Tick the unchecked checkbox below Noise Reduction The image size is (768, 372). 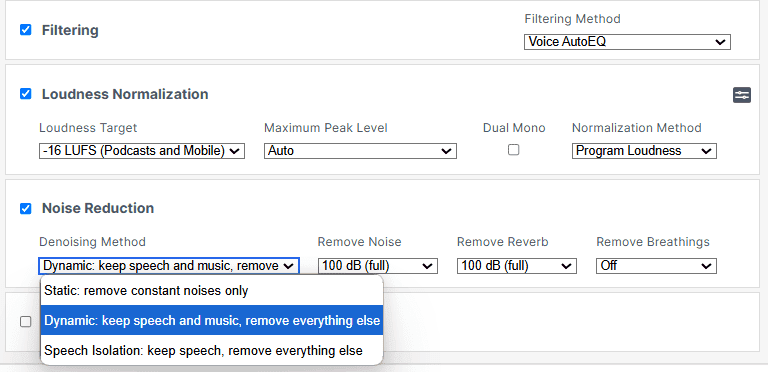(25, 322)
